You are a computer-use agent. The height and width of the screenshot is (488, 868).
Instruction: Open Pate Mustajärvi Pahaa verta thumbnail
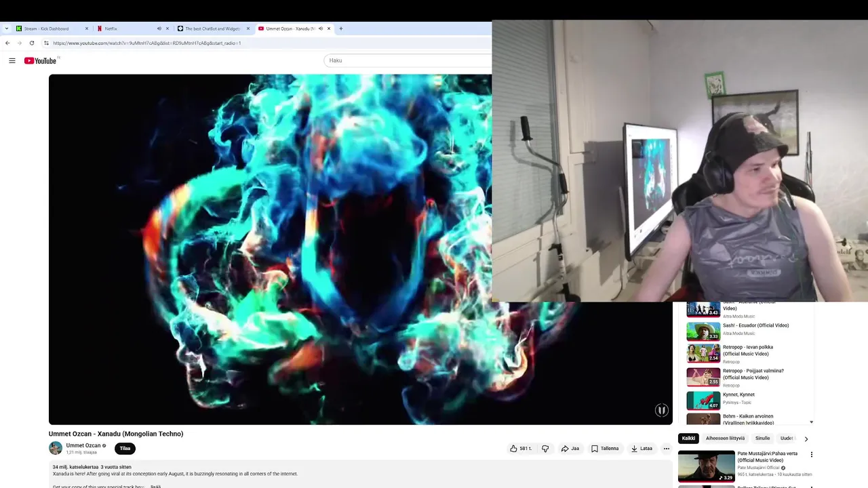pyautogui.click(x=707, y=466)
